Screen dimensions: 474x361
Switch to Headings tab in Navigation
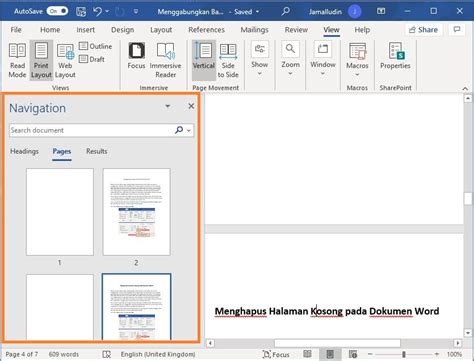tap(24, 151)
